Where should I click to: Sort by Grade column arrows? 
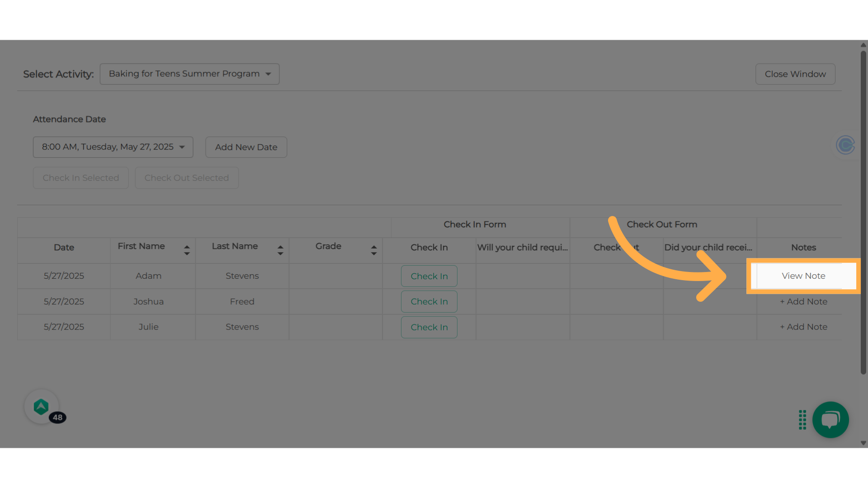(x=374, y=250)
